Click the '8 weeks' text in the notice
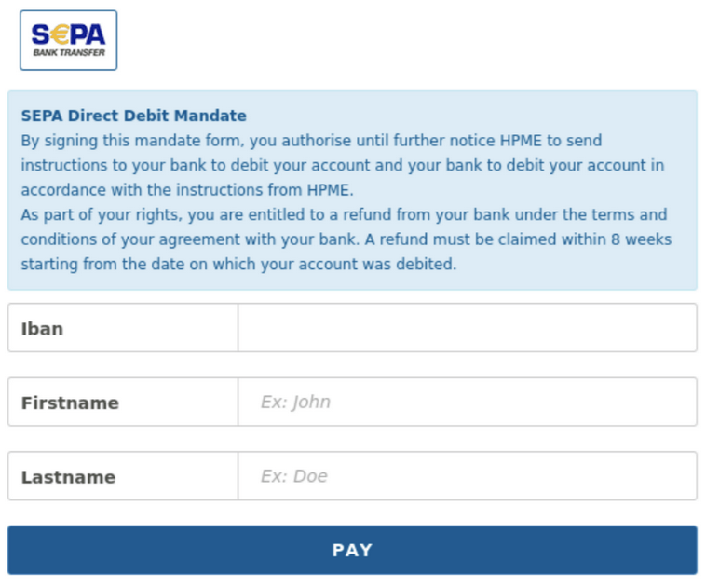706x588 pixels. [641, 239]
